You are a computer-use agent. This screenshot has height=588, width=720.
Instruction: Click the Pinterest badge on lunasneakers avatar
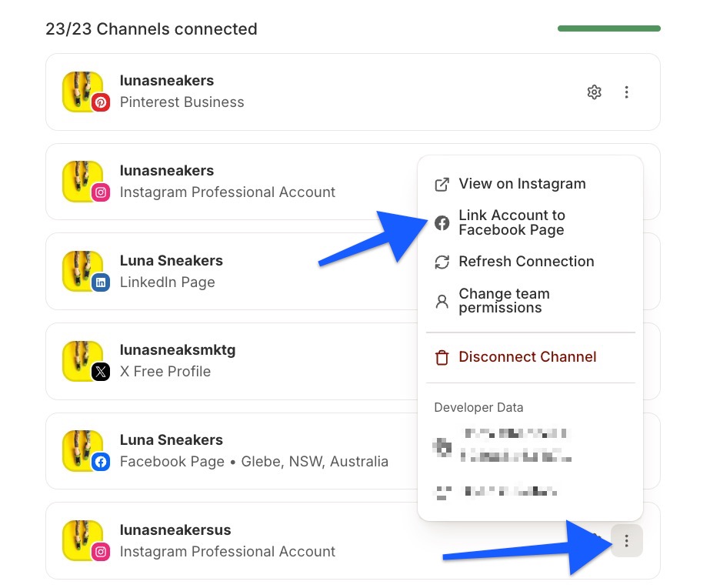[x=100, y=101]
